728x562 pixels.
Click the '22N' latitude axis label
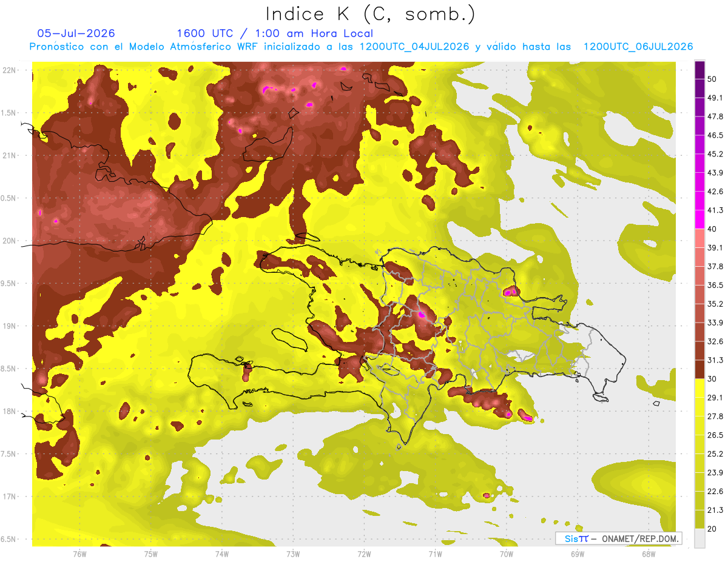(9, 70)
